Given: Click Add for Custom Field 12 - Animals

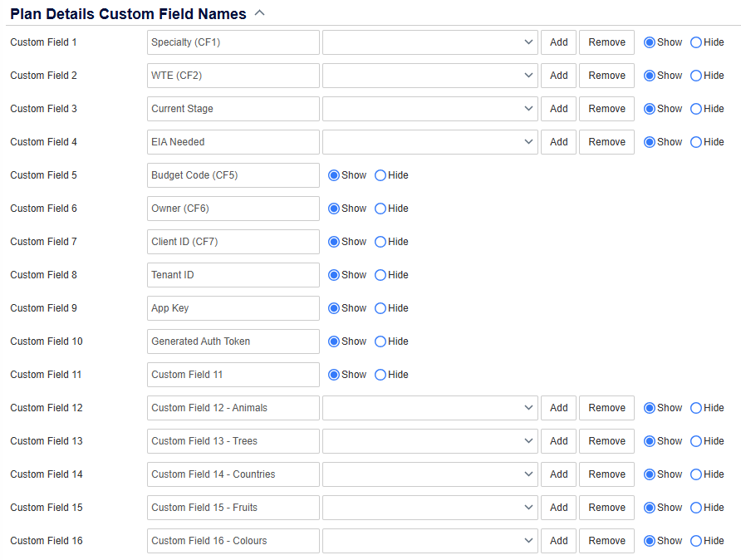Looking at the screenshot, I should [558, 408].
